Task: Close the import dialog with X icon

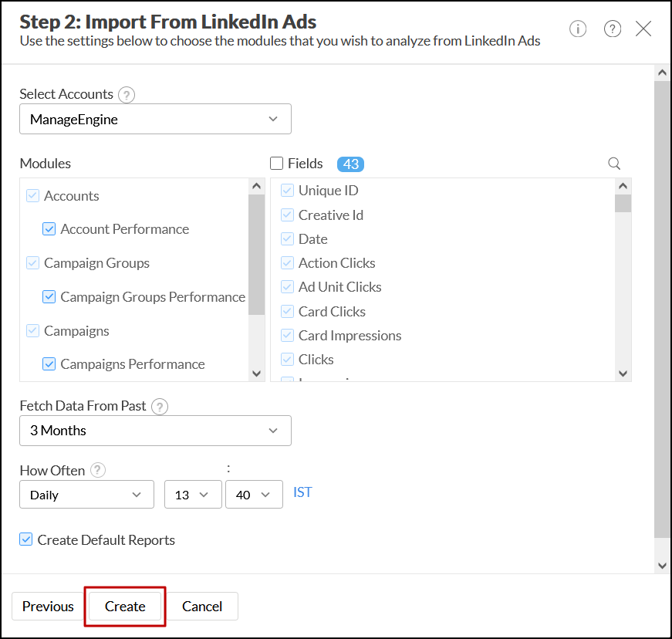Action: tap(643, 29)
